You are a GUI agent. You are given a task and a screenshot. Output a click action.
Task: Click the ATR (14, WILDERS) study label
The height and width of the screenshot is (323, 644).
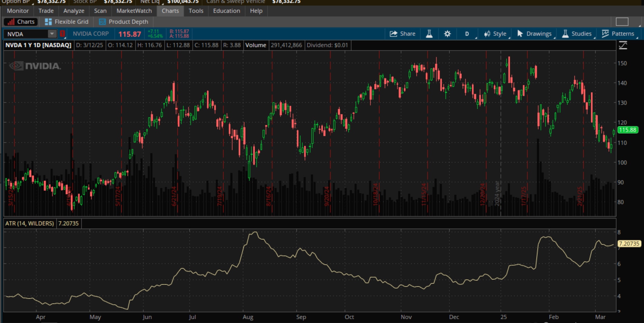[29, 224]
